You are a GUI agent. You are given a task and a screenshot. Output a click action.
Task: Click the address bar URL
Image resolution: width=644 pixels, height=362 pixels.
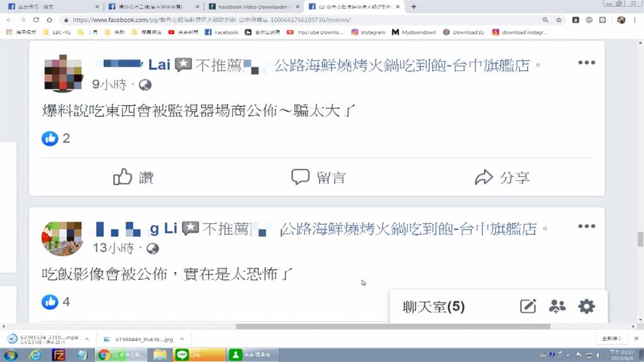[211, 19]
